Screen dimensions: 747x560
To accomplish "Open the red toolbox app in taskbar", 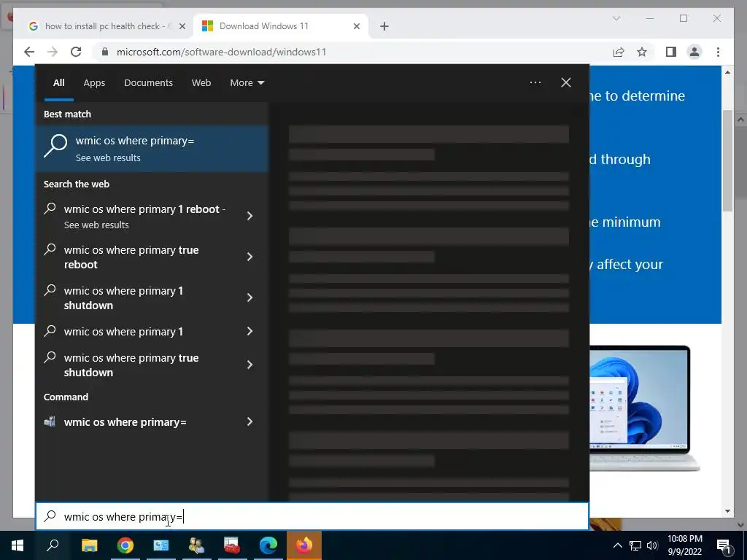I will click(232, 545).
